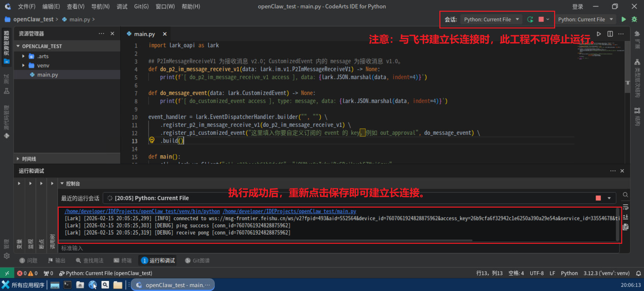
Task: Collapse the OPENCLAW_TEST root folder
Action: [x=18, y=46]
